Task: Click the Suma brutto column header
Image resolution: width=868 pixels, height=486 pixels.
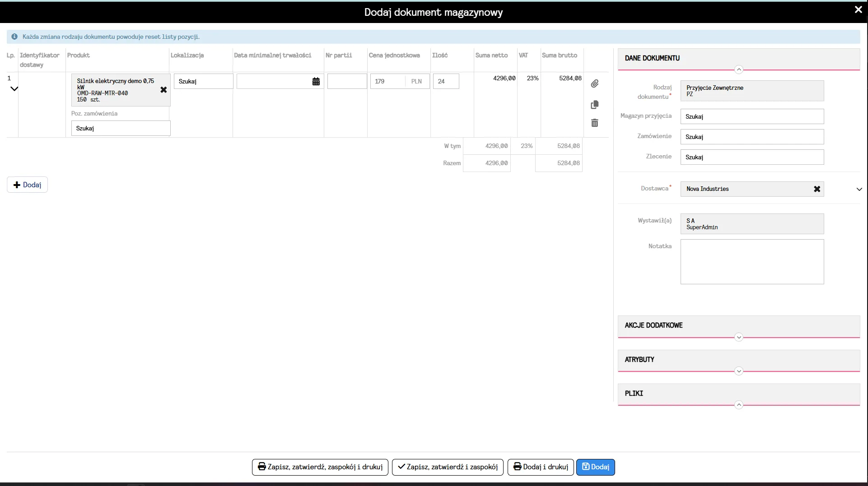Action: (x=560, y=55)
